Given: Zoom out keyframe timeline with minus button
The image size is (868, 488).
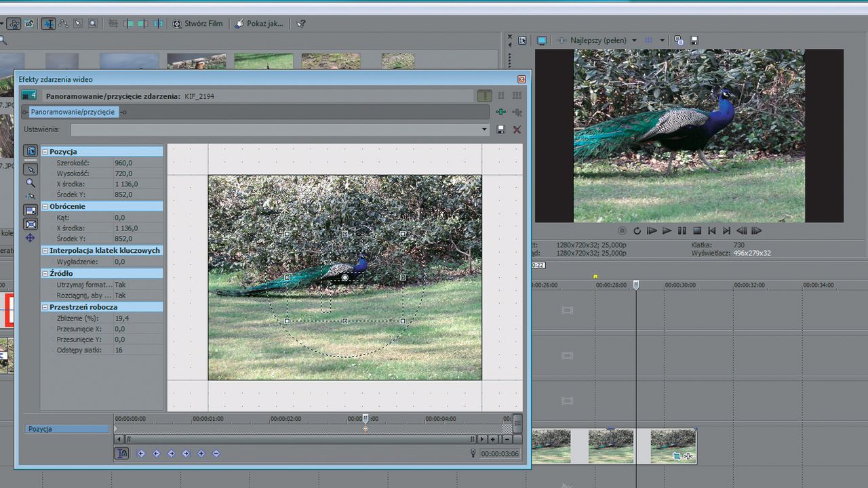Looking at the screenshot, I should 507,439.
